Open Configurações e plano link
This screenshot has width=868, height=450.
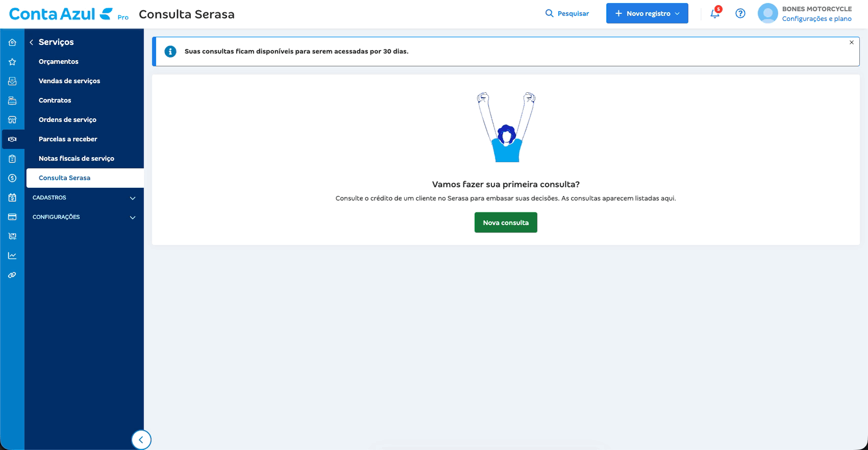[817, 19]
